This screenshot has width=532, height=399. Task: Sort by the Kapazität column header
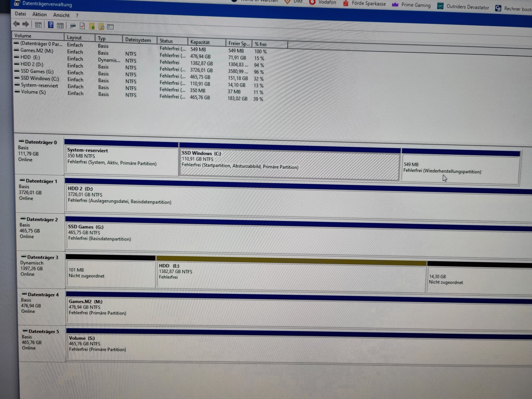[200, 42]
